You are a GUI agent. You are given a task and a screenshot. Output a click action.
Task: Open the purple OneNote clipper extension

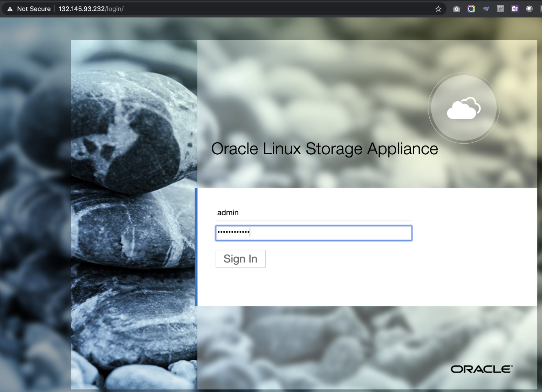click(515, 9)
